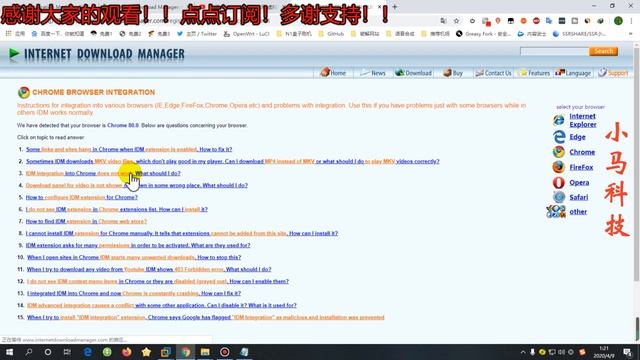Open question 6 about IDM extension missing from list
This screenshot has width=640, height=360.
pyautogui.click(x=117, y=209)
